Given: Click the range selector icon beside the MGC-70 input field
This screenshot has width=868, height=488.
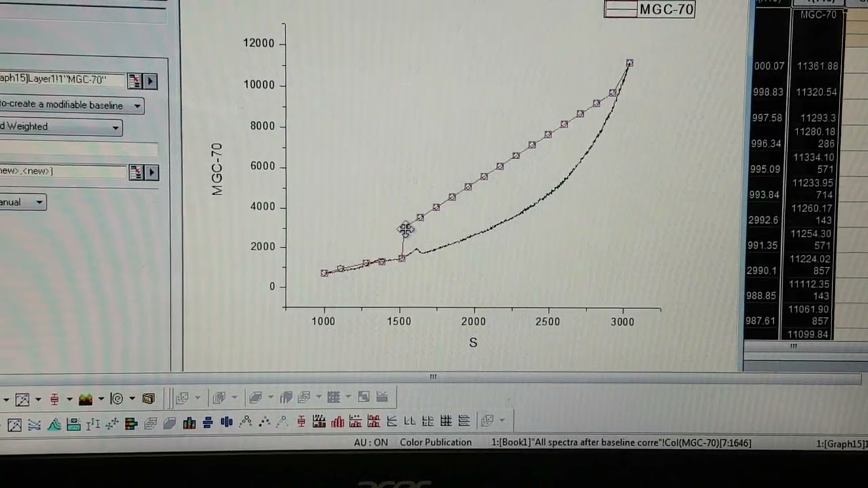Looking at the screenshot, I should coord(134,81).
